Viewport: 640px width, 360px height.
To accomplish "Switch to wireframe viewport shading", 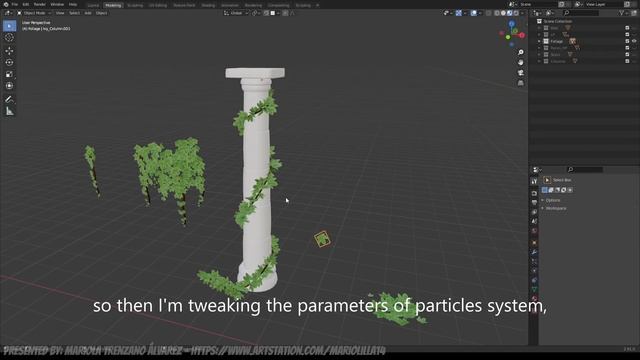I will coord(497,13).
